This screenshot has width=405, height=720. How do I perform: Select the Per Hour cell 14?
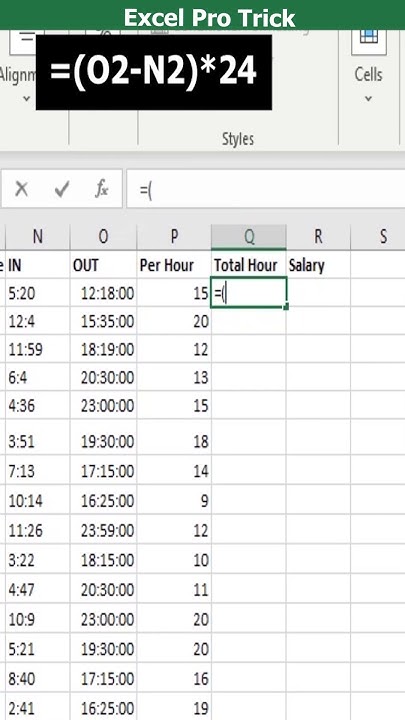(x=174, y=471)
